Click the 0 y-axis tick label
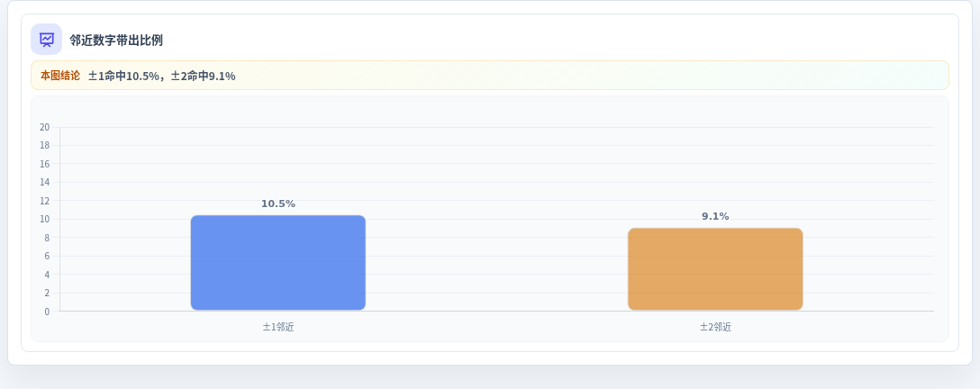980x389 pixels. 47,312
